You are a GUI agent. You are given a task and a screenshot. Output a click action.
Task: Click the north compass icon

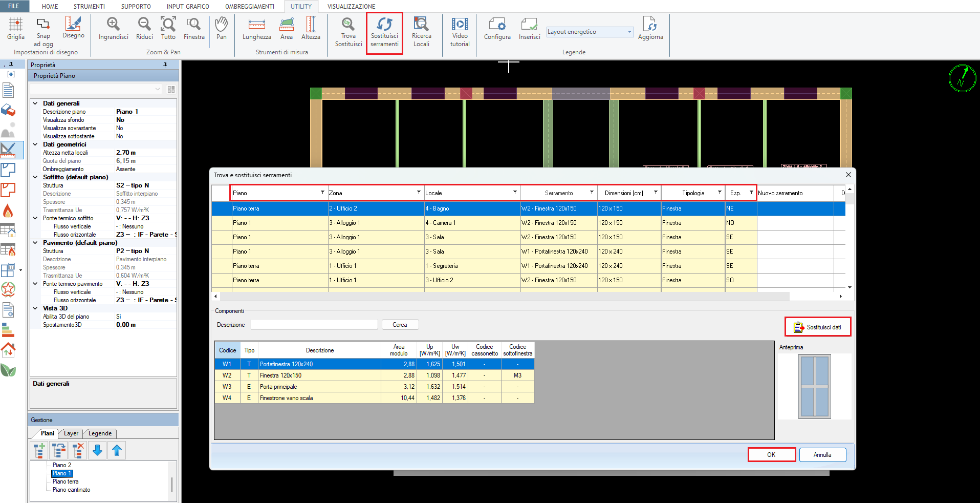click(962, 78)
